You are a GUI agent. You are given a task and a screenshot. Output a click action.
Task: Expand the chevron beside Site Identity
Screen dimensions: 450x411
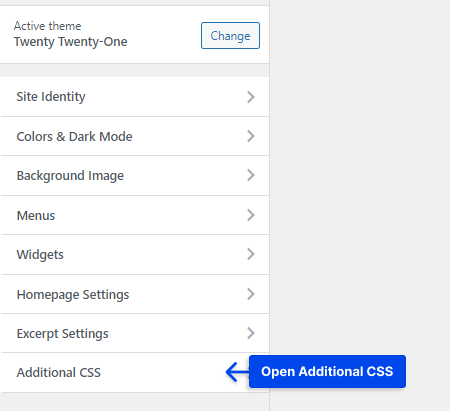click(x=251, y=97)
